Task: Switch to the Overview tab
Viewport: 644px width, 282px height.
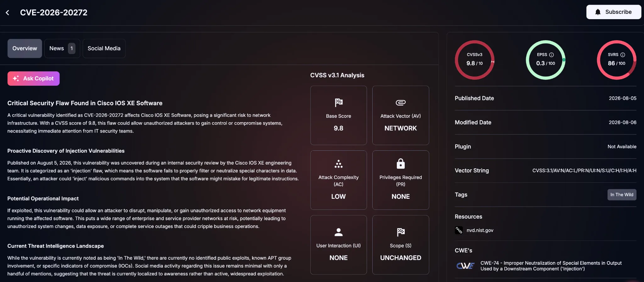Action: click(25, 48)
